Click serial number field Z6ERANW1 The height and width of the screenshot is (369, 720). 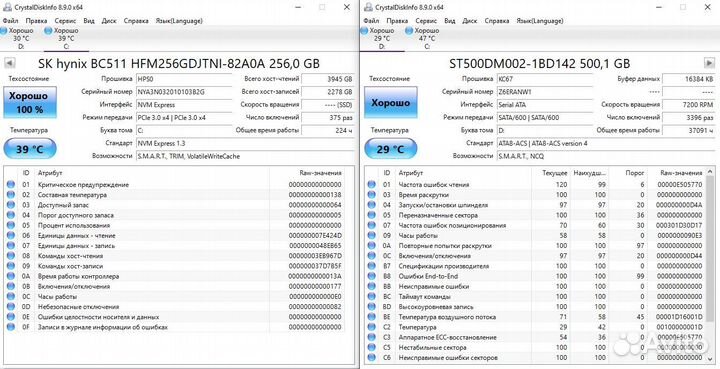(x=545, y=91)
